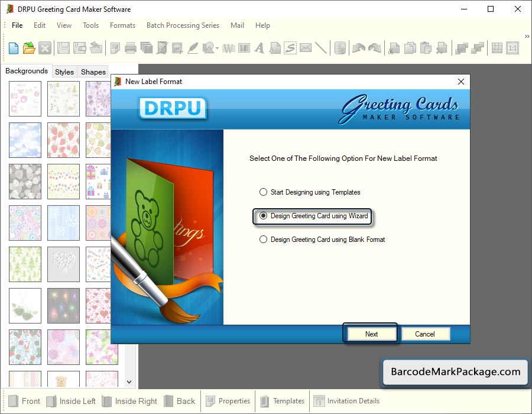The height and width of the screenshot is (414, 532).
Task: Select the diagonal line drawing tool
Action: (320, 48)
